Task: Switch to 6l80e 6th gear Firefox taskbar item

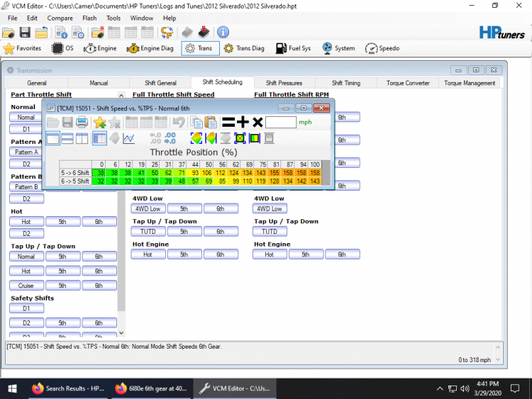Action: coord(150,388)
